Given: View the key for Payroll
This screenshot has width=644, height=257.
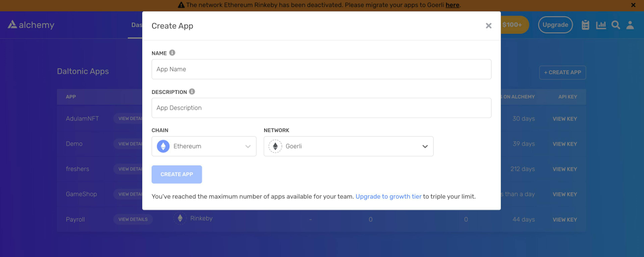Looking at the screenshot, I should pyautogui.click(x=565, y=219).
